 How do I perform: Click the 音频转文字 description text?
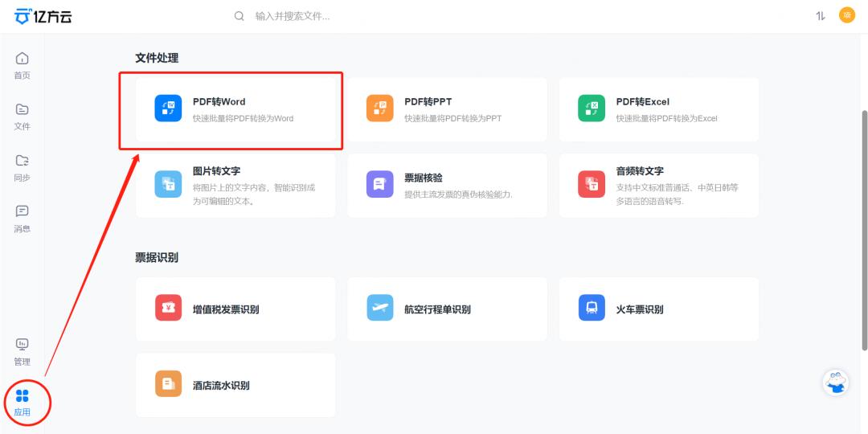pyautogui.click(x=677, y=194)
